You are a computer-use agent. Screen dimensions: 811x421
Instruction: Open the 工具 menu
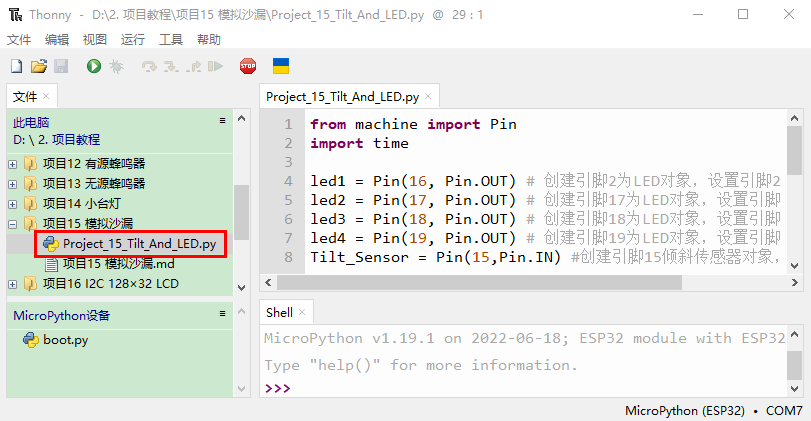pyautogui.click(x=171, y=40)
